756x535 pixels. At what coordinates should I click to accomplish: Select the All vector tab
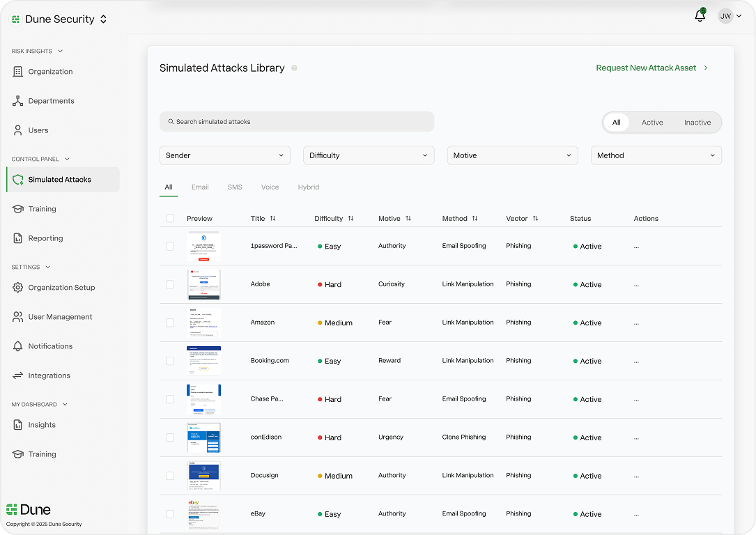(169, 187)
